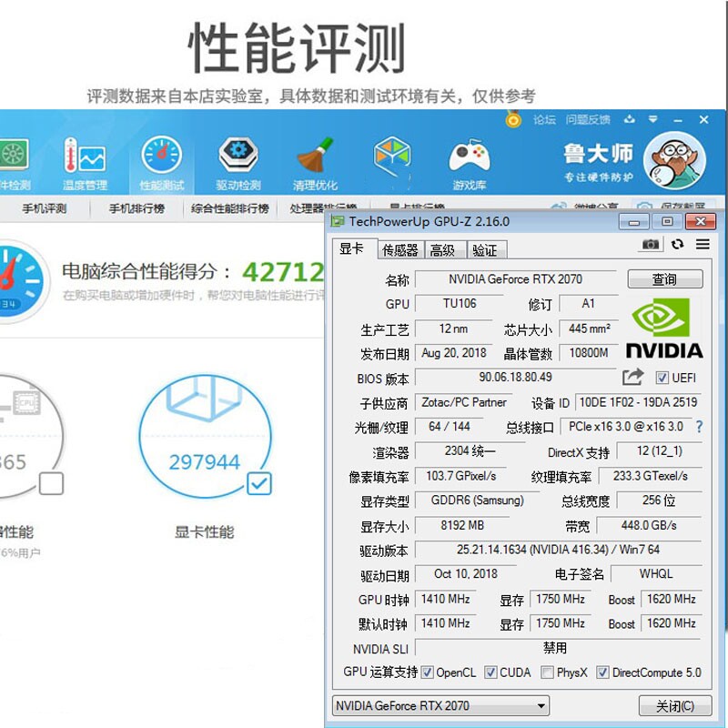Click the gold medal icon in title bar
Image resolution: width=728 pixels, height=728 pixels.
513,119
